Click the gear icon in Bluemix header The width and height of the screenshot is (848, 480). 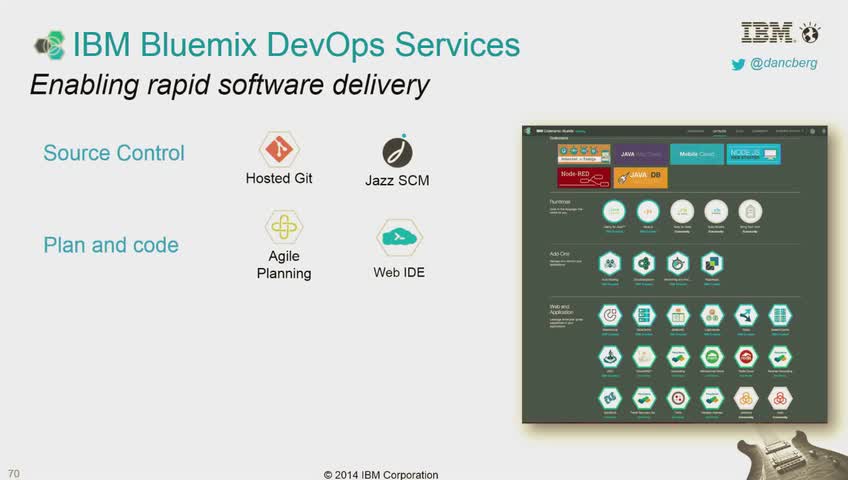pos(812,131)
